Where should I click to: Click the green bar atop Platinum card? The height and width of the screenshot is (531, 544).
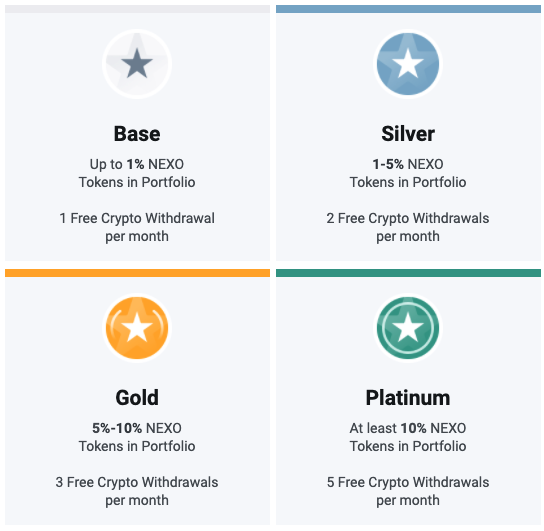point(408,273)
